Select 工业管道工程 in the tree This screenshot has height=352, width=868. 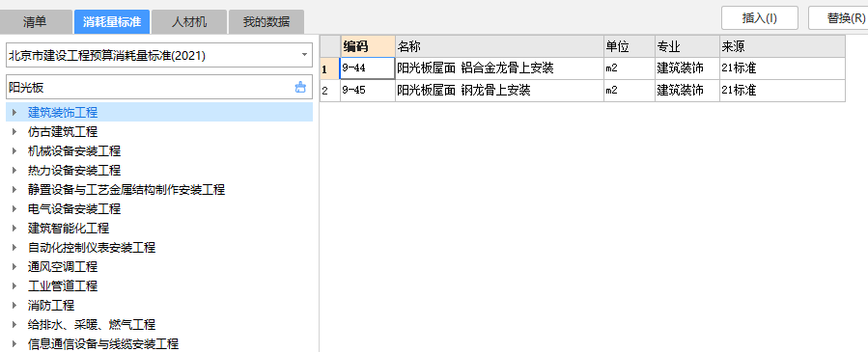pyautogui.click(x=63, y=286)
